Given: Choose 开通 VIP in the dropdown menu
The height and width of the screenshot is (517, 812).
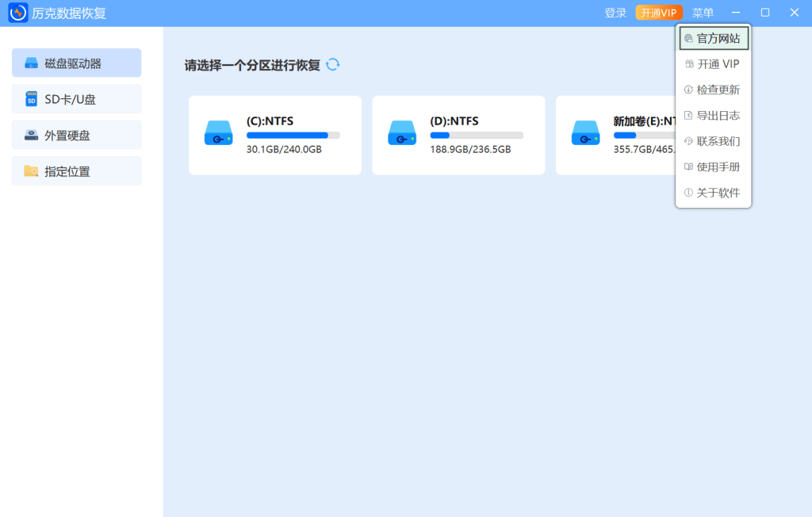Looking at the screenshot, I should (x=714, y=63).
